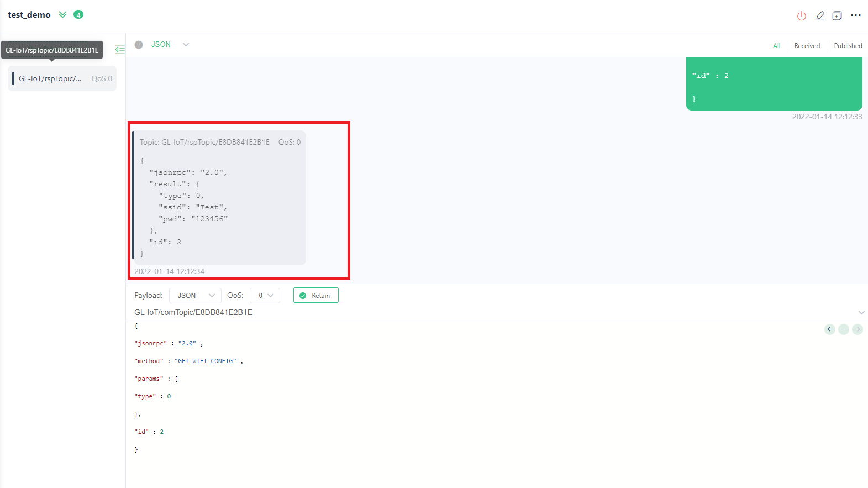Click the payload editor "GET_WIFI_CONFIG" line
The height and width of the screenshot is (488, 868).
(x=189, y=361)
